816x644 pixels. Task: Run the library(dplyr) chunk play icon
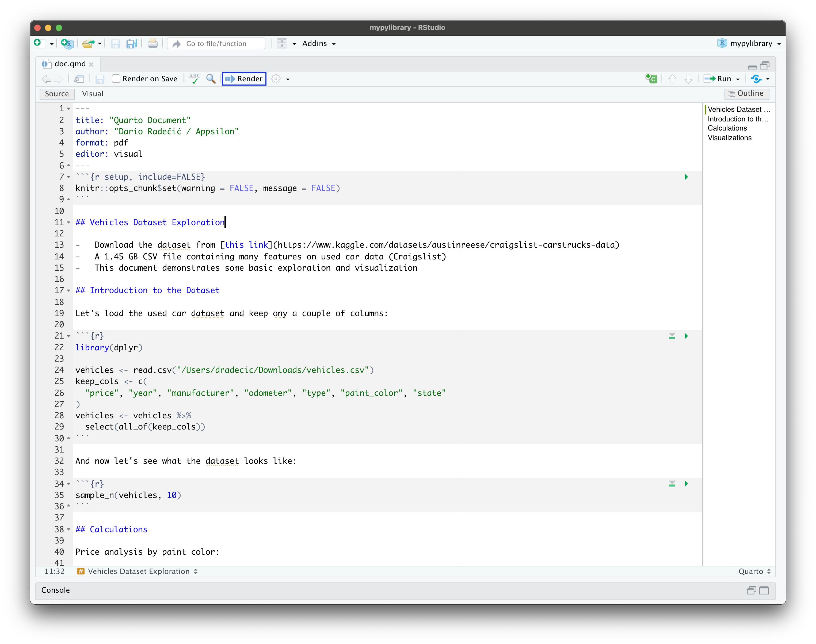686,336
